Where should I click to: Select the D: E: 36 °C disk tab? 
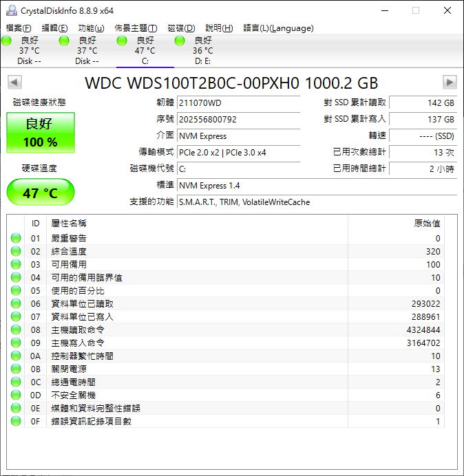(x=202, y=51)
